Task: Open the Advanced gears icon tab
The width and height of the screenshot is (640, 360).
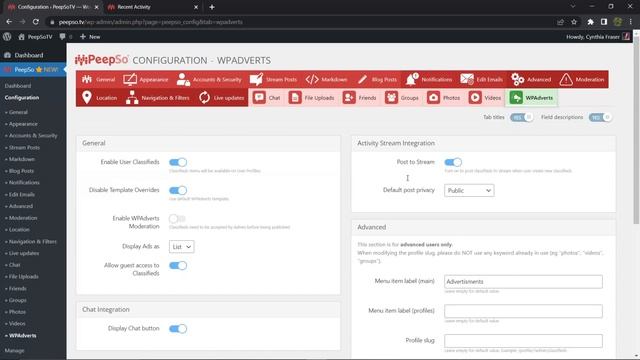Action: 518,79
